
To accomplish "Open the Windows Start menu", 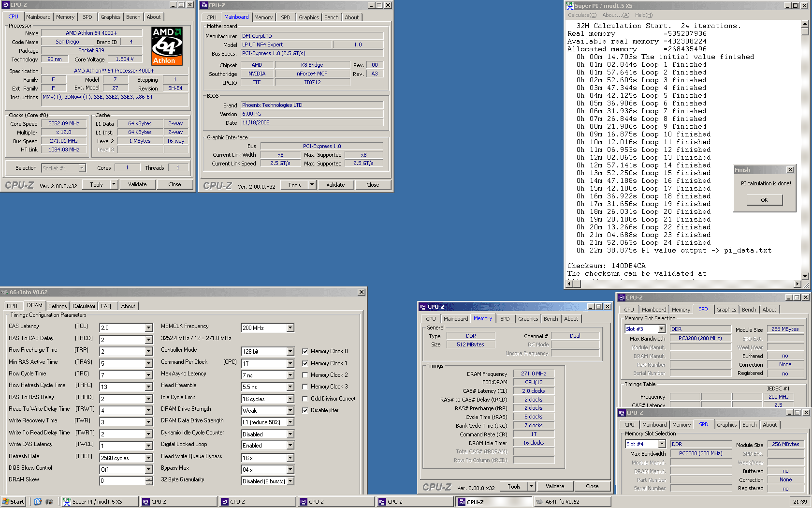I will [x=14, y=502].
